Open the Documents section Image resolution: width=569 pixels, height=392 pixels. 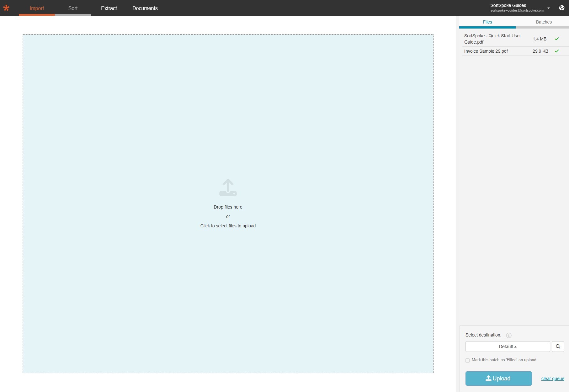pyautogui.click(x=145, y=8)
